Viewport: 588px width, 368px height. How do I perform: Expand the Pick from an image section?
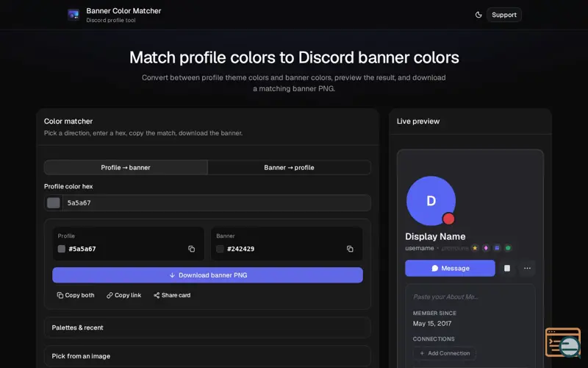point(208,356)
